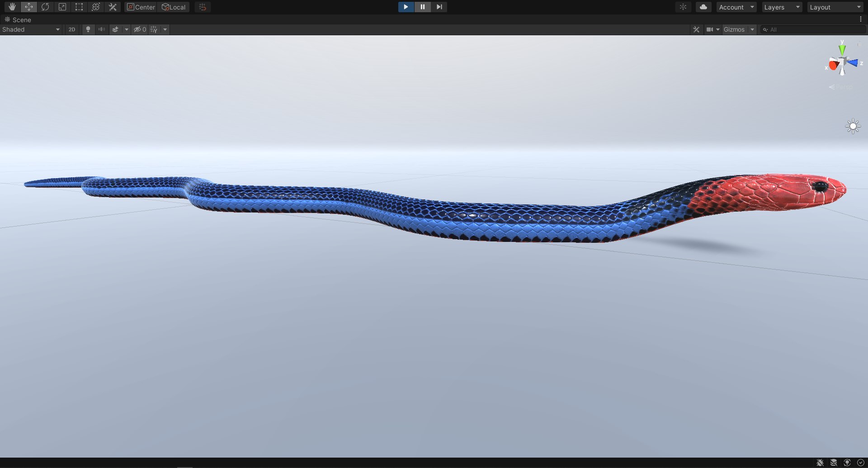
Task: Click red X axis cone on gizmo
Action: click(833, 65)
